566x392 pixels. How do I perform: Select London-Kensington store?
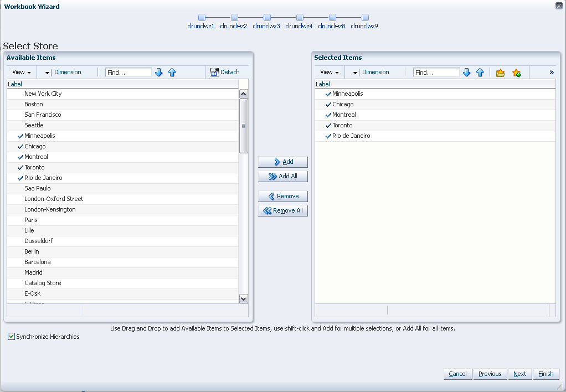click(123, 209)
